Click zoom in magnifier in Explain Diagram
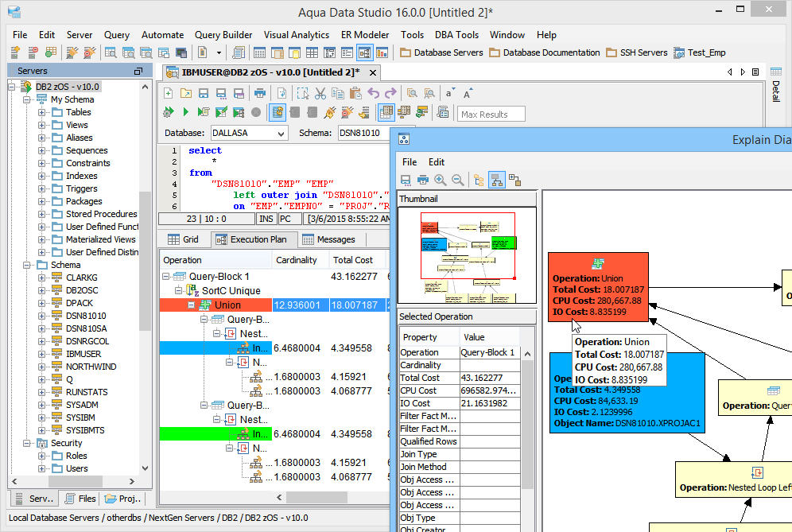 (441, 180)
